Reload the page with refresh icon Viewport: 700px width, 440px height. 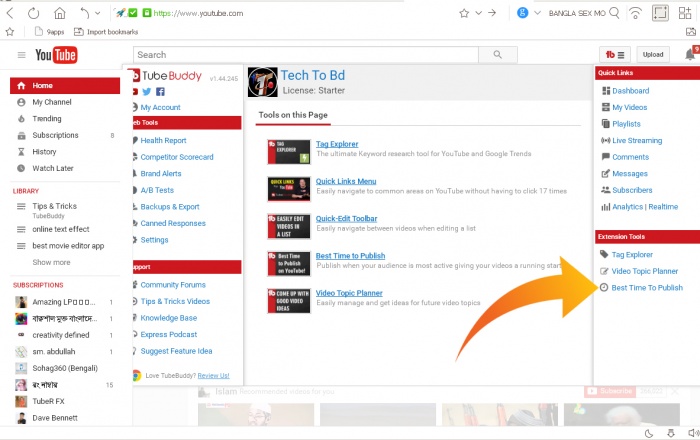tap(33, 13)
